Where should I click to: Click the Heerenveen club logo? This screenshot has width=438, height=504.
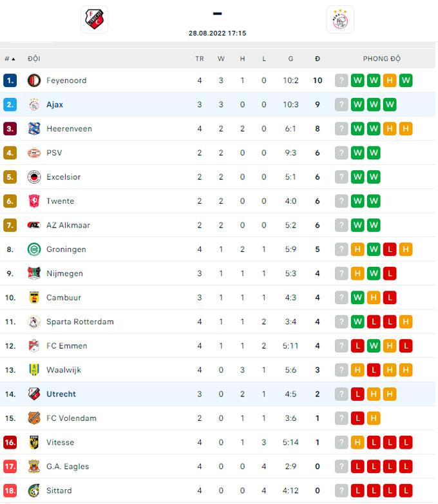(34, 129)
